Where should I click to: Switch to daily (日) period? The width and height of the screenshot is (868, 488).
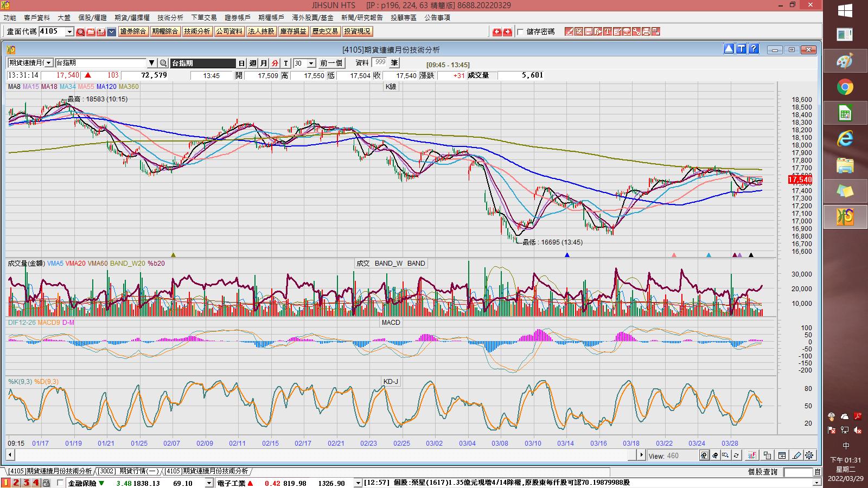[242, 63]
